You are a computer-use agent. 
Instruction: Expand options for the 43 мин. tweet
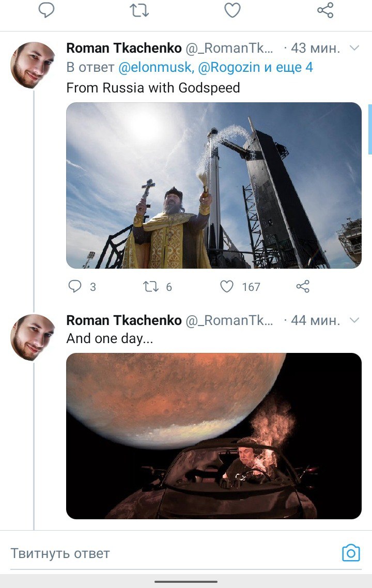point(354,48)
